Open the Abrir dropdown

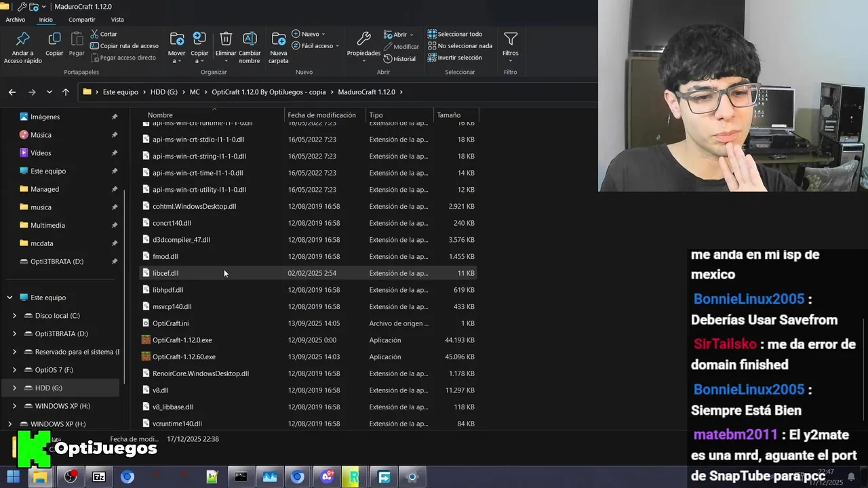coord(398,35)
